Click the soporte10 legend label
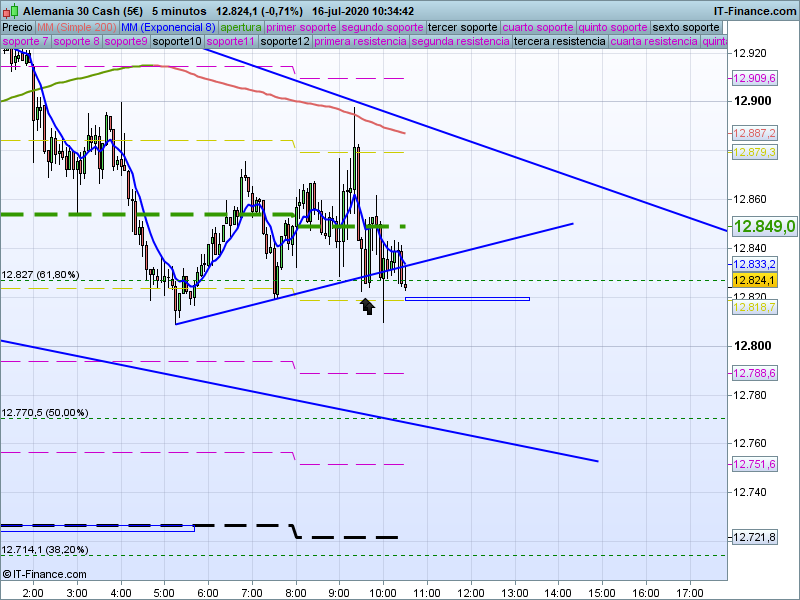The width and height of the screenshot is (800, 600). tap(177, 42)
